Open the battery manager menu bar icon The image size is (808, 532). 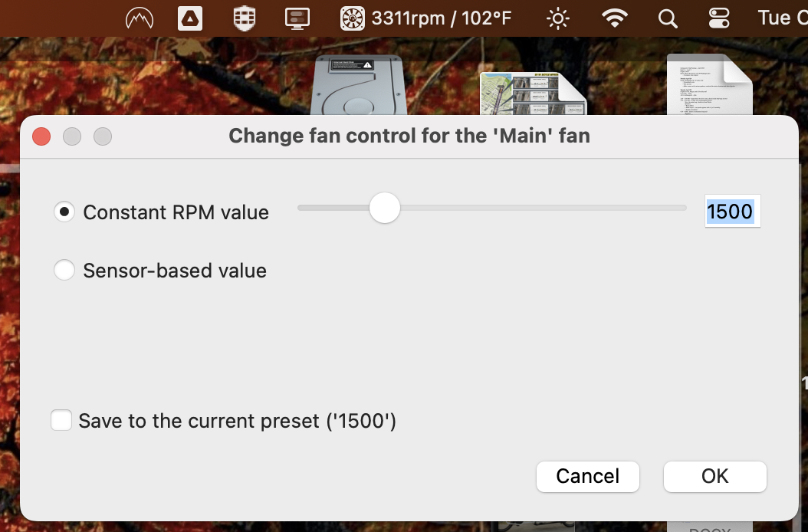pos(243,18)
